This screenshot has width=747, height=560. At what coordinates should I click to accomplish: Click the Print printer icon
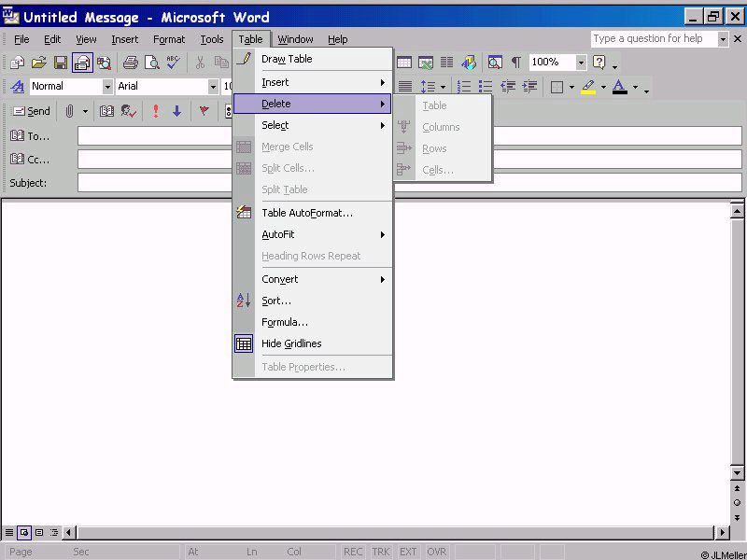pyautogui.click(x=130, y=63)
